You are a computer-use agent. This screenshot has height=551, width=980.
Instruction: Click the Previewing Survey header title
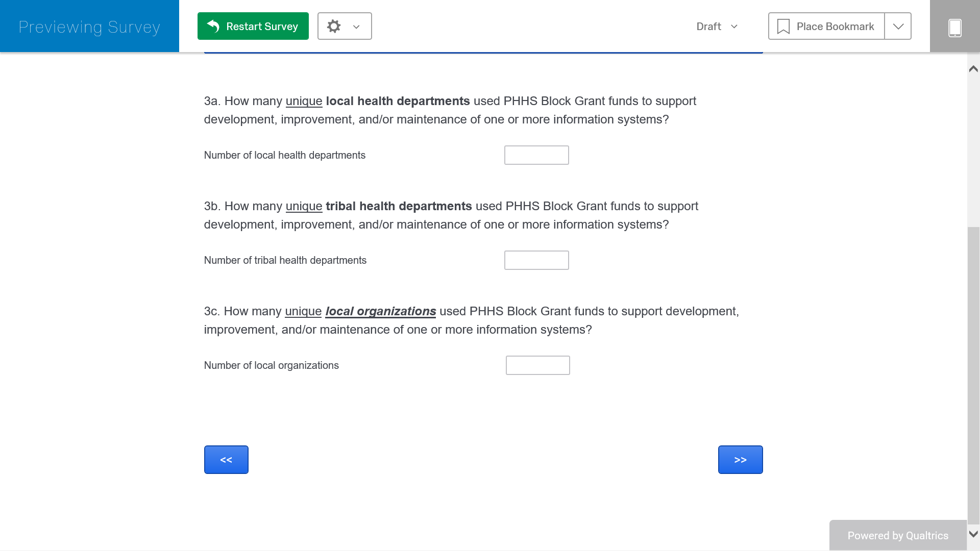click(x=89, y=27)
